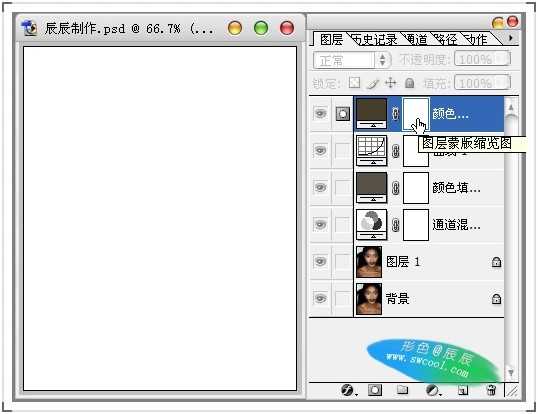The height and width of the screenshot is (414, 538).
Task: Create a new layer group folder
Action: coord(402,390)
